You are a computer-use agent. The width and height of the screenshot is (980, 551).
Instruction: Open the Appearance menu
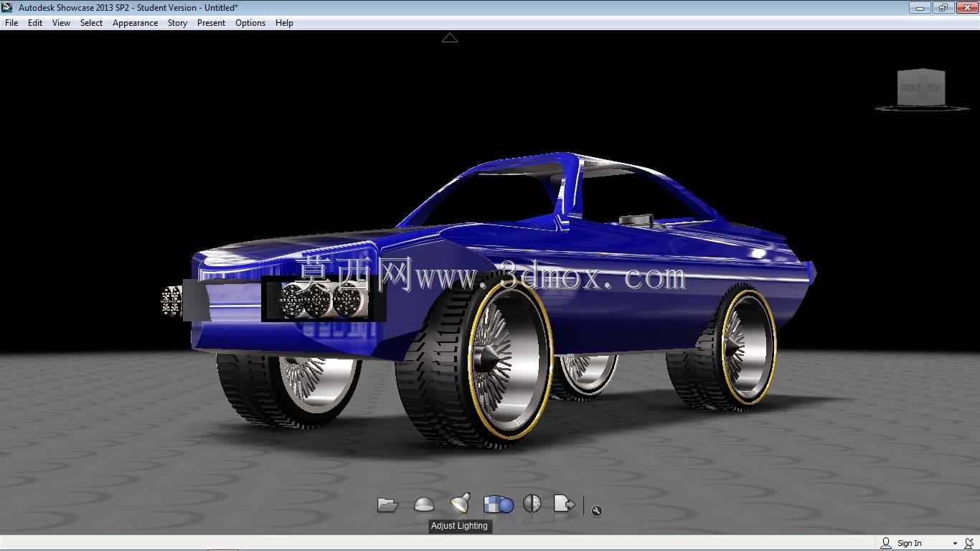coord(135,23)
